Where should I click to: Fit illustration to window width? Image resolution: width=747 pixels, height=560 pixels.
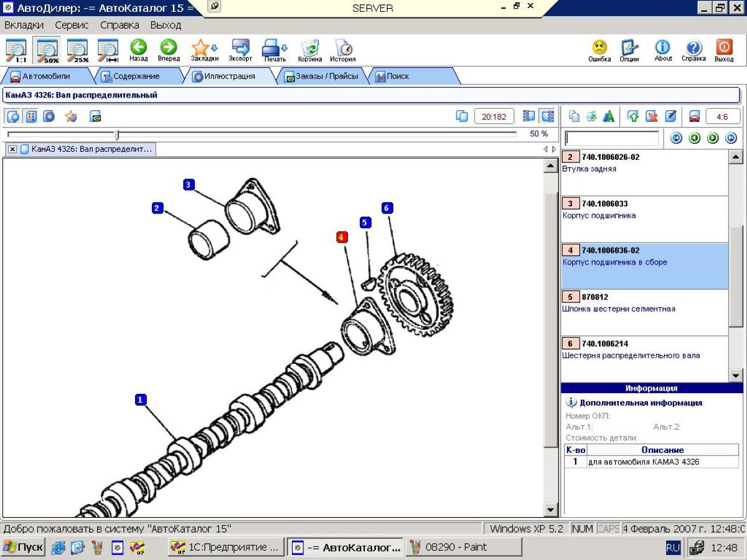[108, 51]
